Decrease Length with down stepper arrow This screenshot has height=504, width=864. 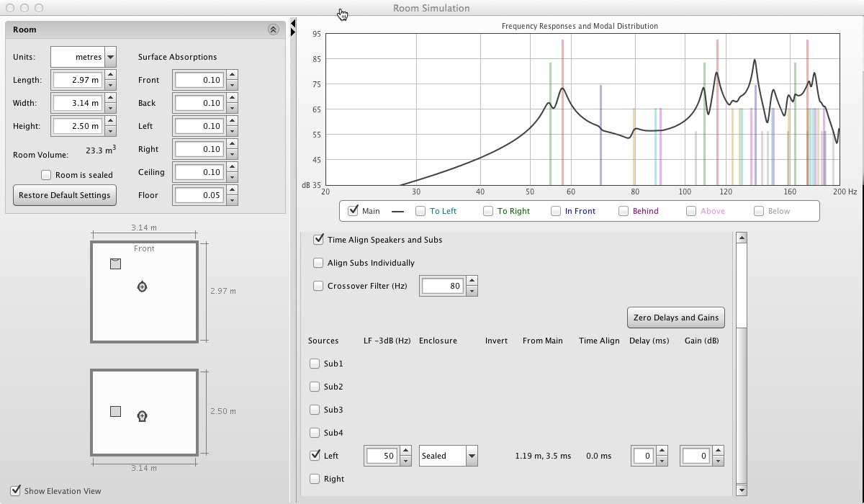tap(110, 85)
